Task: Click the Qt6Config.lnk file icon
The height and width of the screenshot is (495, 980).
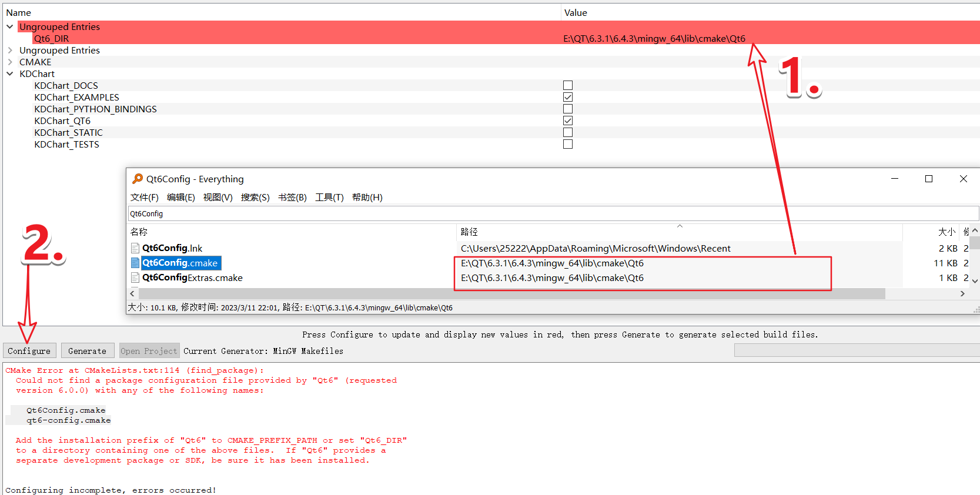Action: (135, 248)
